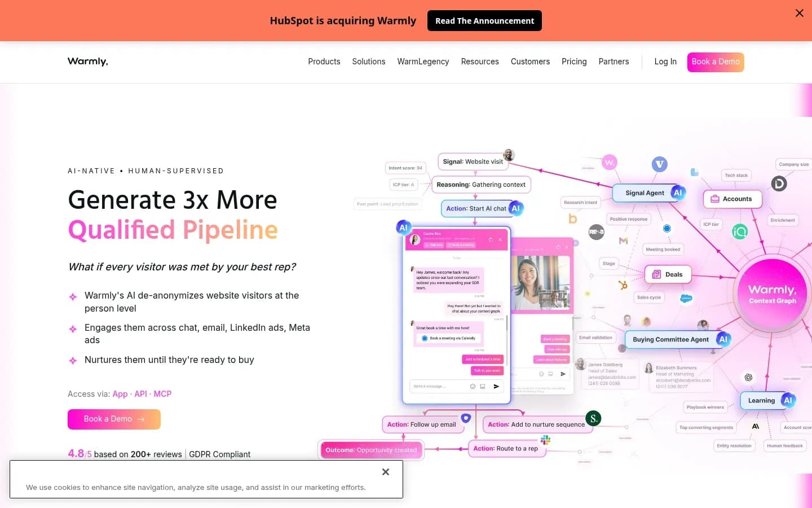The height and width of the screenshot is (508, 812).
Task: Go to the Customers page
Action: [x=530, y=62]
